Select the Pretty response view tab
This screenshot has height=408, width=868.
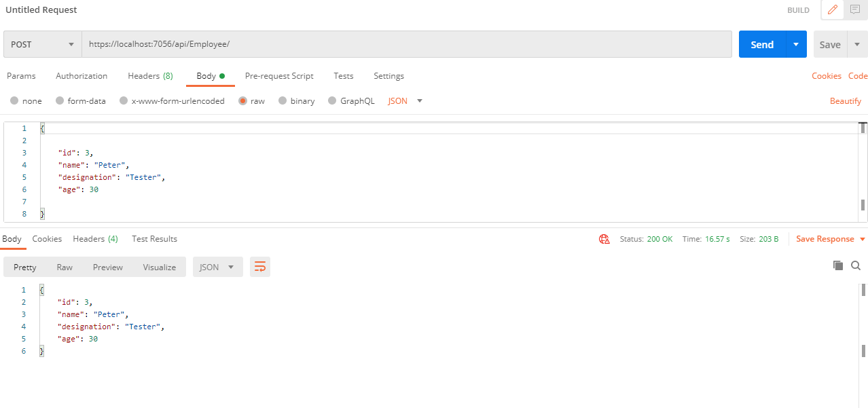click(x=24, y=267)
